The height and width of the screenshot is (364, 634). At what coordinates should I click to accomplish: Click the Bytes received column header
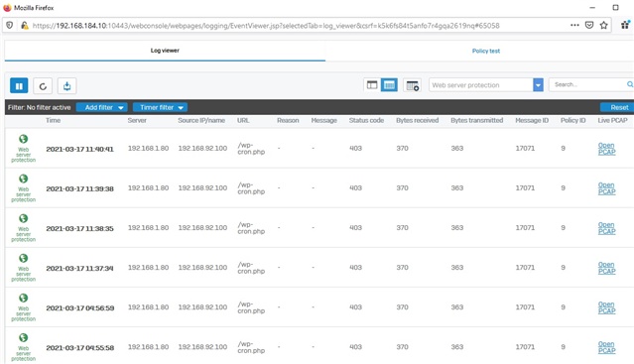[418, 120]
